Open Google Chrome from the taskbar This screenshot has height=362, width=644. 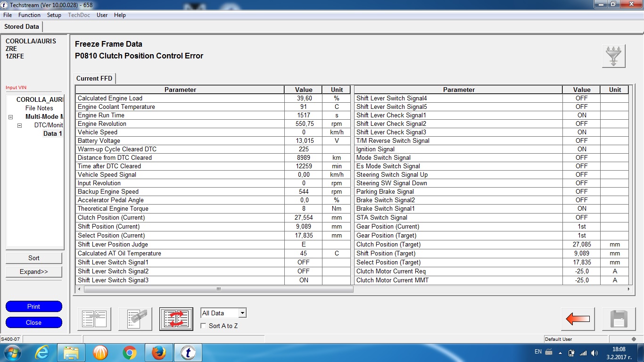point(130,353)
